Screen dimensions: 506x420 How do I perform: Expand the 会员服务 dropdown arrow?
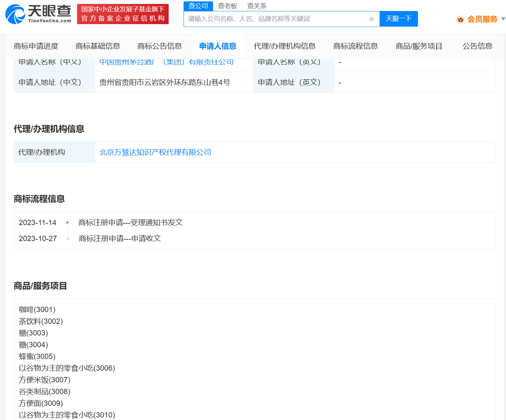503,19
